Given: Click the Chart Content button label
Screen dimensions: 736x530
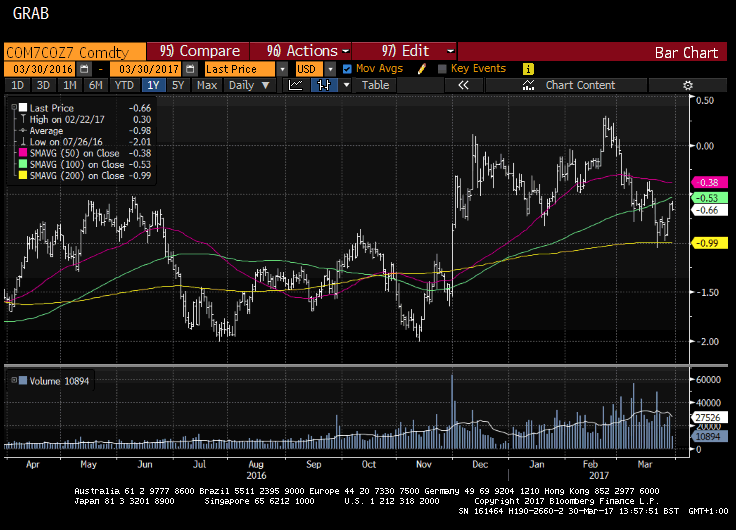Looking at the screenshot, I should (580, 85).
